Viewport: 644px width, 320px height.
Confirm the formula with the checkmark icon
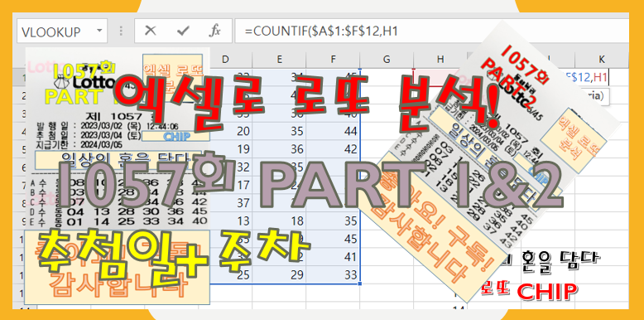pos(183,31)
